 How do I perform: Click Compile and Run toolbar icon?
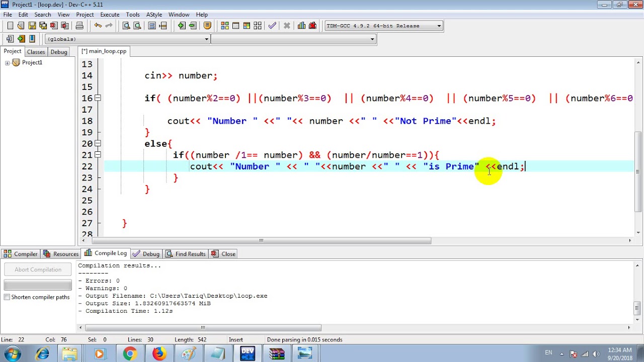[x=247, y=26]
